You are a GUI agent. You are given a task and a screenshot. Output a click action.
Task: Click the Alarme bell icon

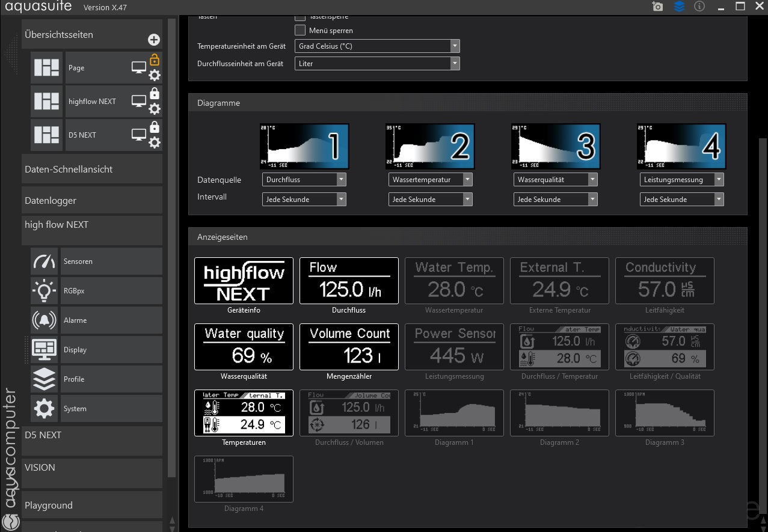pos(44,320)
